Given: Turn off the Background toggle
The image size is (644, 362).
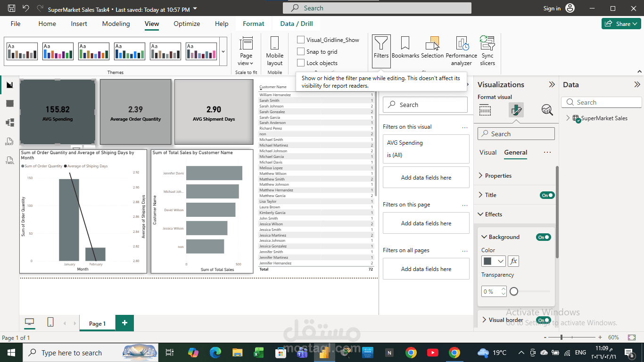Looking at the screenshot, I should click(x=543, y=237).
